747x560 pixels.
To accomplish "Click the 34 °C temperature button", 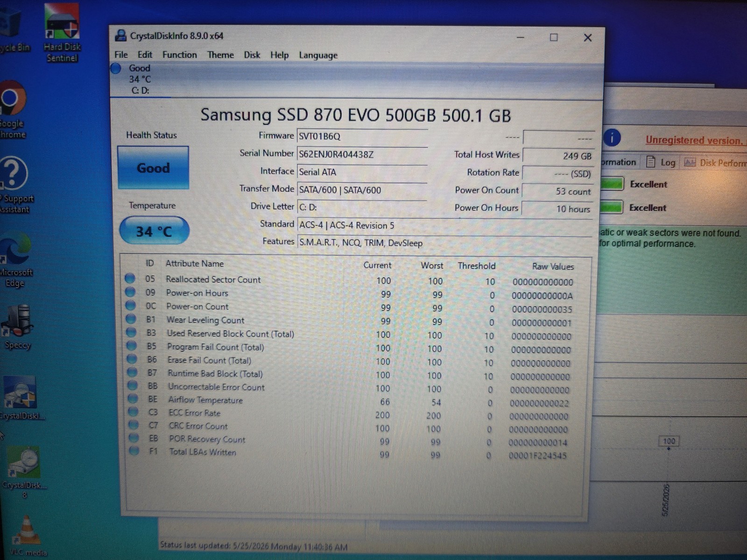I will (x=154, y=231).
